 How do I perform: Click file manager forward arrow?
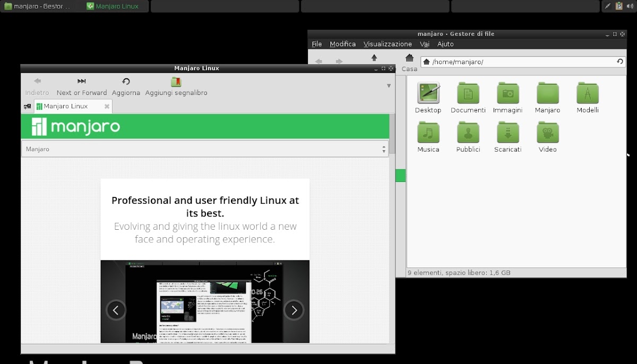[339, 62]
